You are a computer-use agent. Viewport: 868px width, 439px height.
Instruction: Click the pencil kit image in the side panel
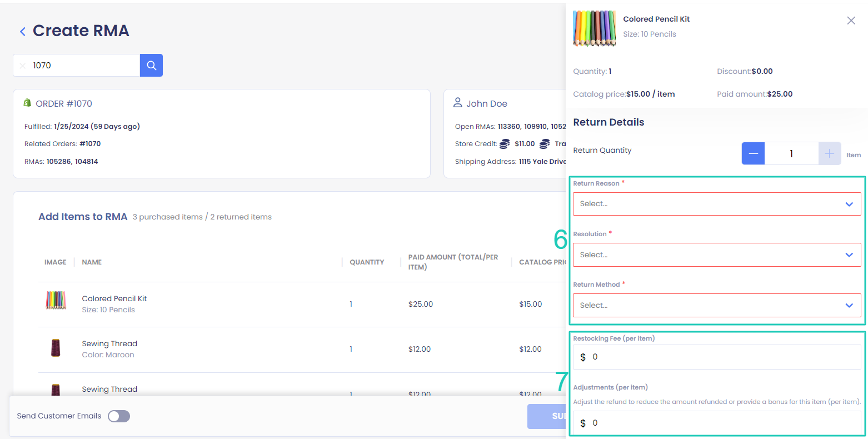click(x=595, y=28)
